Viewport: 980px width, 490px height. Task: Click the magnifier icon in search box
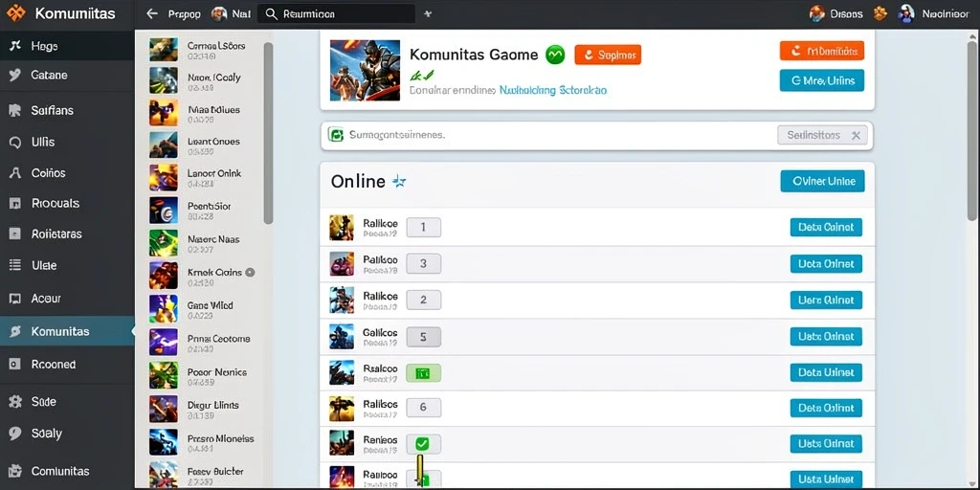coord(271,13)
